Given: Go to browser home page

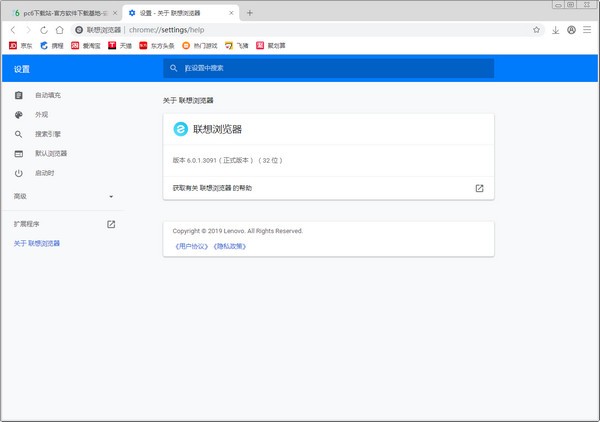Looking at the screenshot, I should pyautogui.click(x=62, y=30).
